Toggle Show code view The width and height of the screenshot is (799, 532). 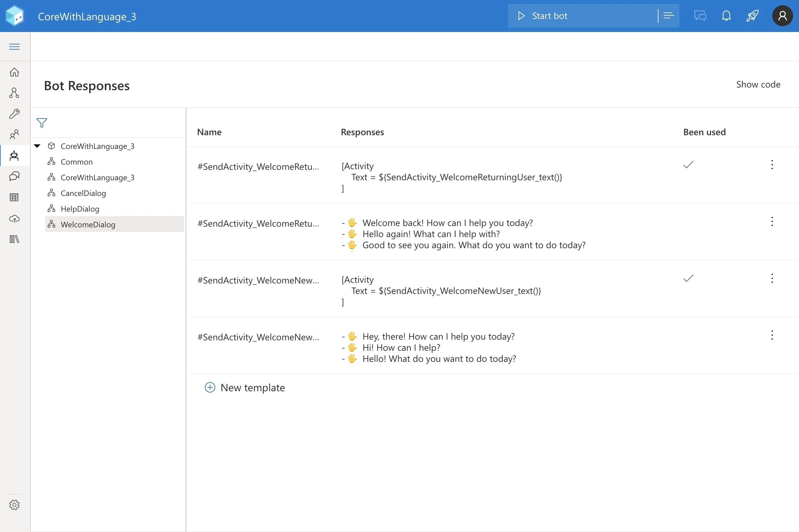pyautogui.click(x=758, y=85)
